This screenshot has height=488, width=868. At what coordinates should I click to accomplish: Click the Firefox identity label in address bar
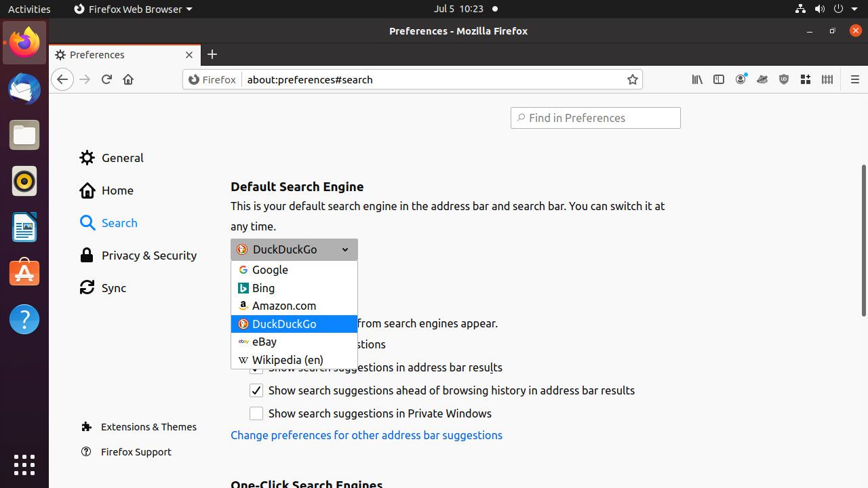point(212,79)
